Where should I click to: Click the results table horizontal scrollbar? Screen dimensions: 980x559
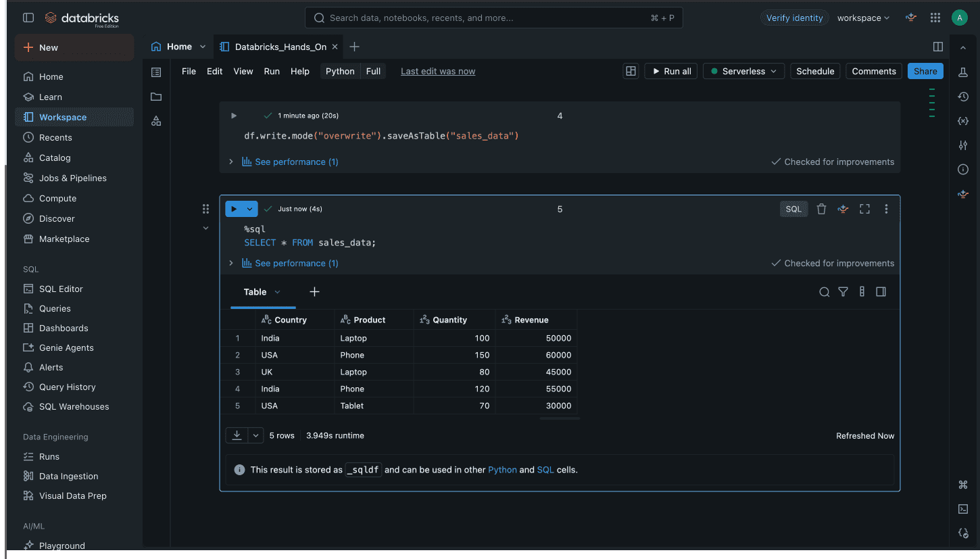pyautogui.click(x=560, y=418)
